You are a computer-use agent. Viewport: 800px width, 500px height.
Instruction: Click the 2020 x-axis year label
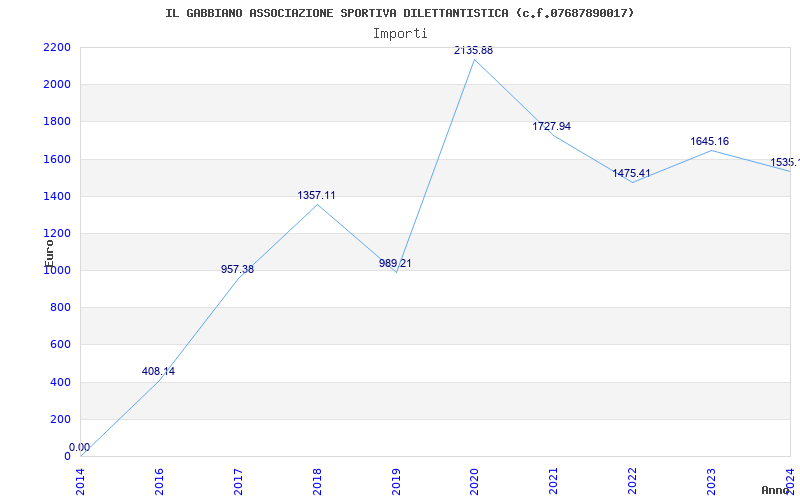(474, 481)
